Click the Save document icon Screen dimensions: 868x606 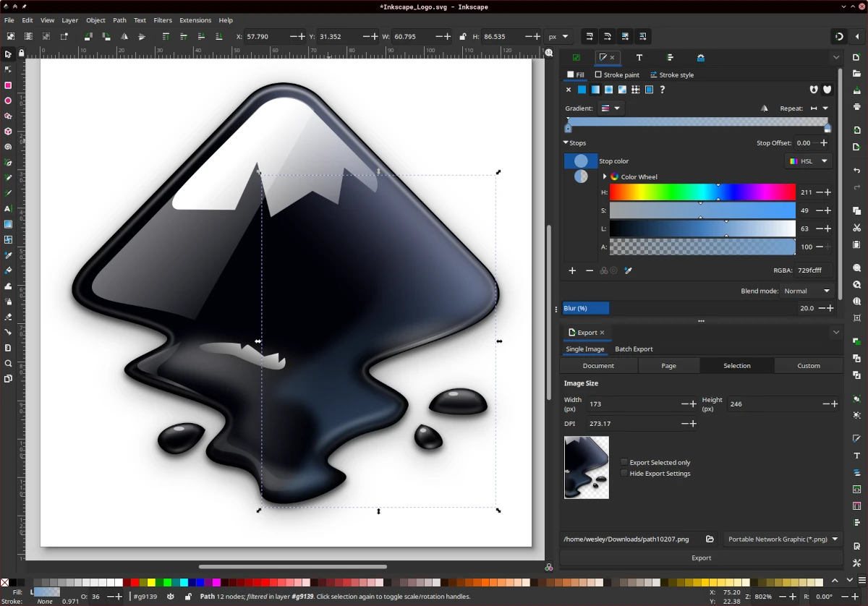point(857,90)
